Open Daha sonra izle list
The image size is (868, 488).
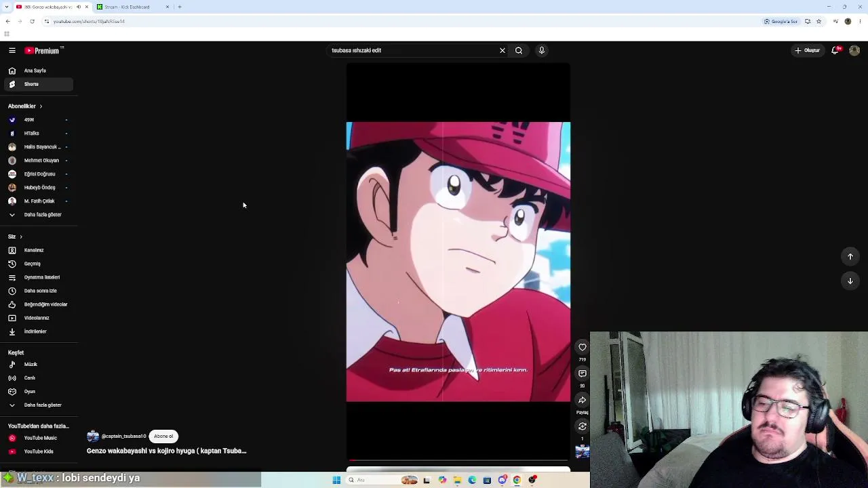tap(39, 291)
